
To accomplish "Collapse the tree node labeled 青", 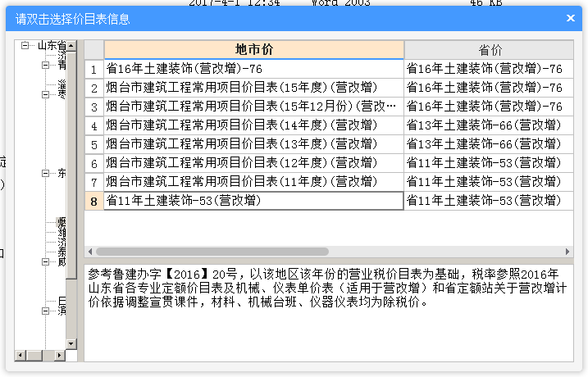I will pyautogui.click(x=45, y=66).
